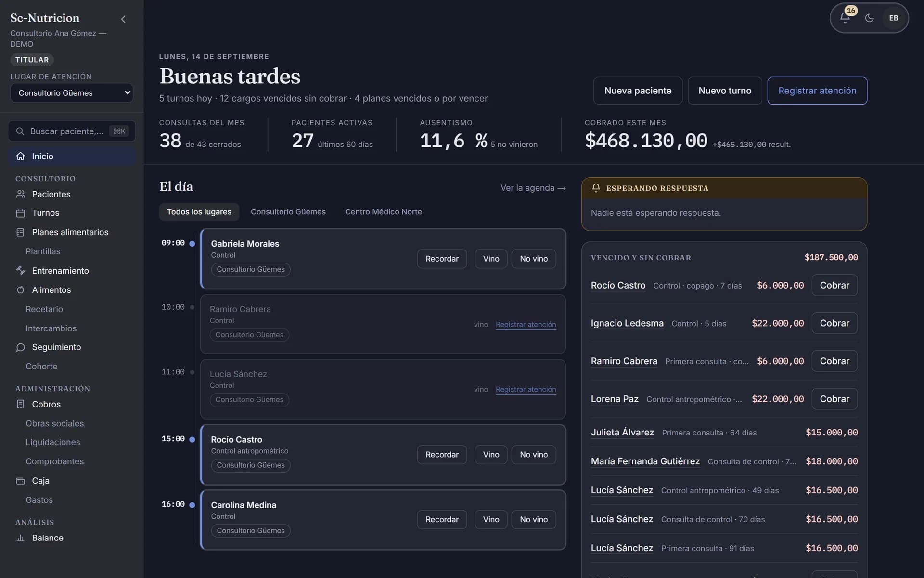Open the notifications bell with badge 16

[845, 18]
